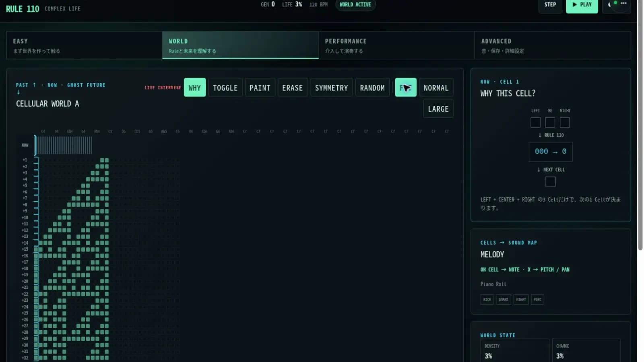Choose the PAINT tool
This screenshot has height=362, width=644.
tap(260, 88)
